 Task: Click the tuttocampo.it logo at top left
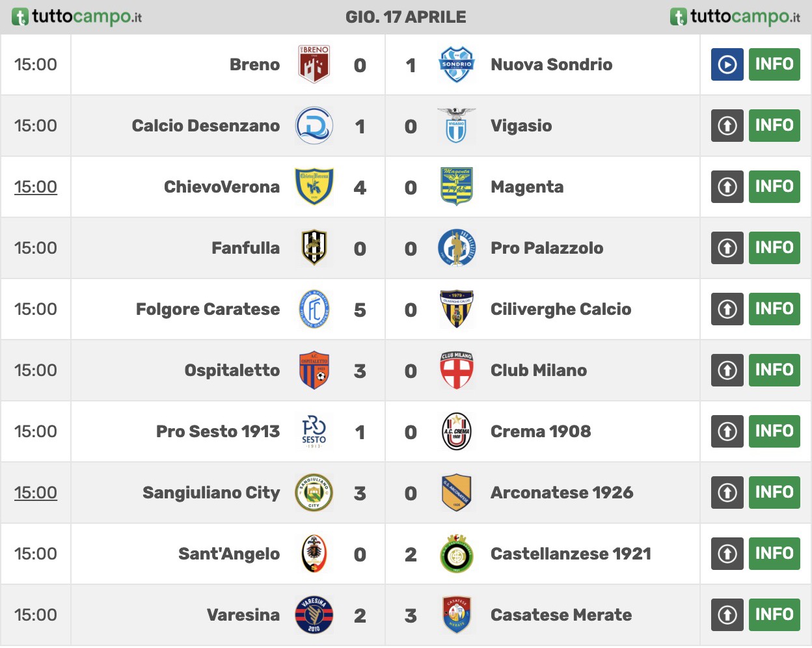(x=77, y=17)
